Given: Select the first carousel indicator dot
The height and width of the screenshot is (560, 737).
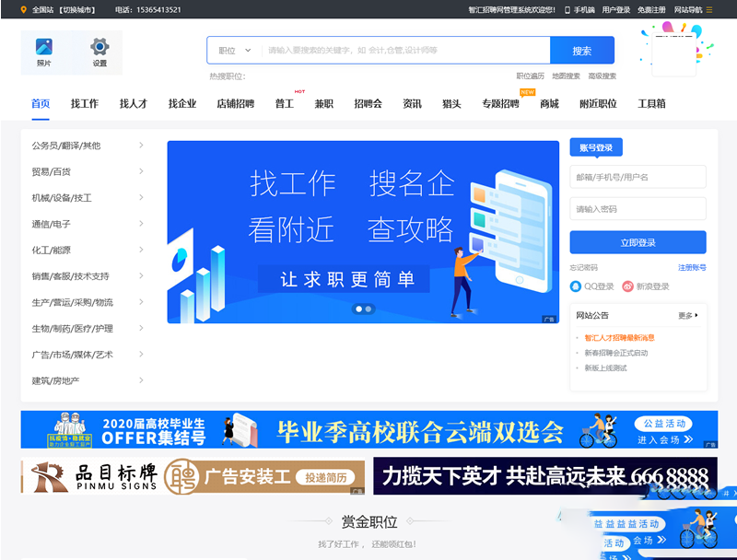Looking at the screenshot, I should coord(358,309).
